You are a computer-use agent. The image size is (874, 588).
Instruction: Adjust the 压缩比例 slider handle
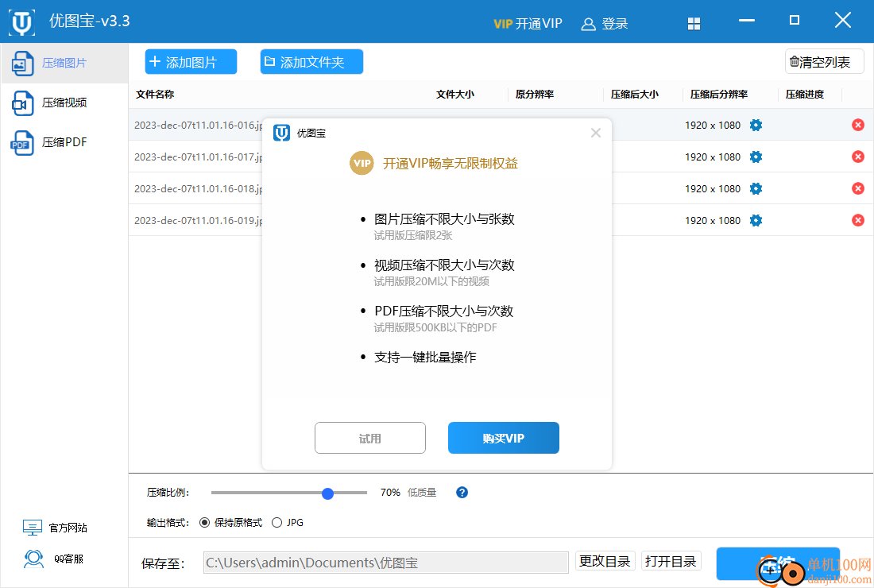(327, 493)
